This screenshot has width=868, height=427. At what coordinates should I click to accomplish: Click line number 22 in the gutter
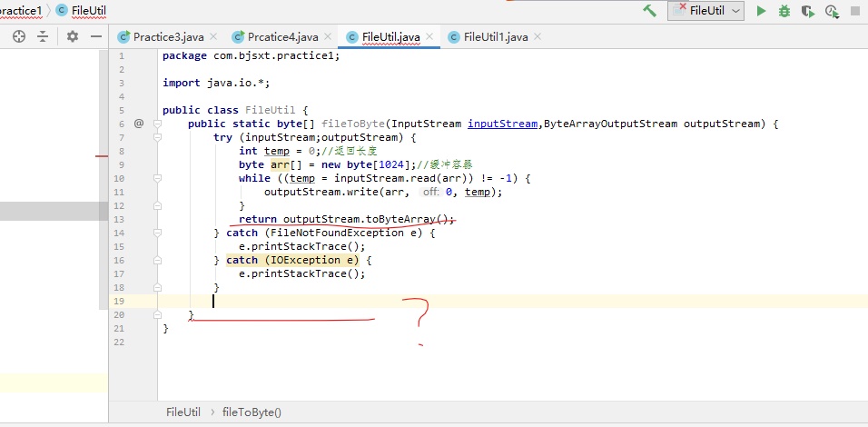[x=118, y=342]
